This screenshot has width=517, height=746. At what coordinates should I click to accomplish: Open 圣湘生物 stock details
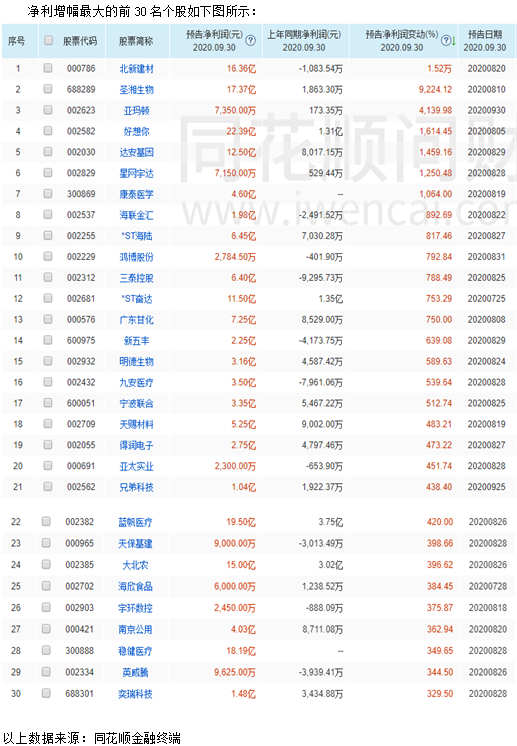tap(137, 89)
